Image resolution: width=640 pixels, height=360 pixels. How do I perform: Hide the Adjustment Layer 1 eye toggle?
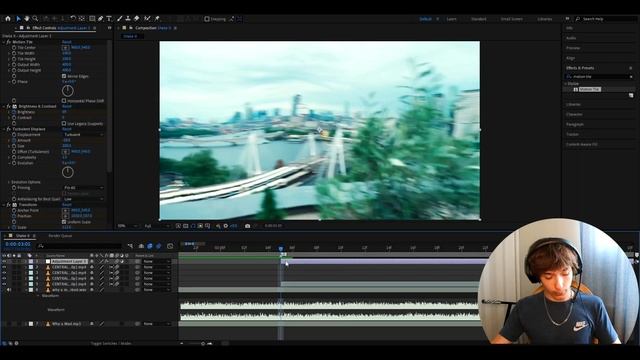(4, 261)
